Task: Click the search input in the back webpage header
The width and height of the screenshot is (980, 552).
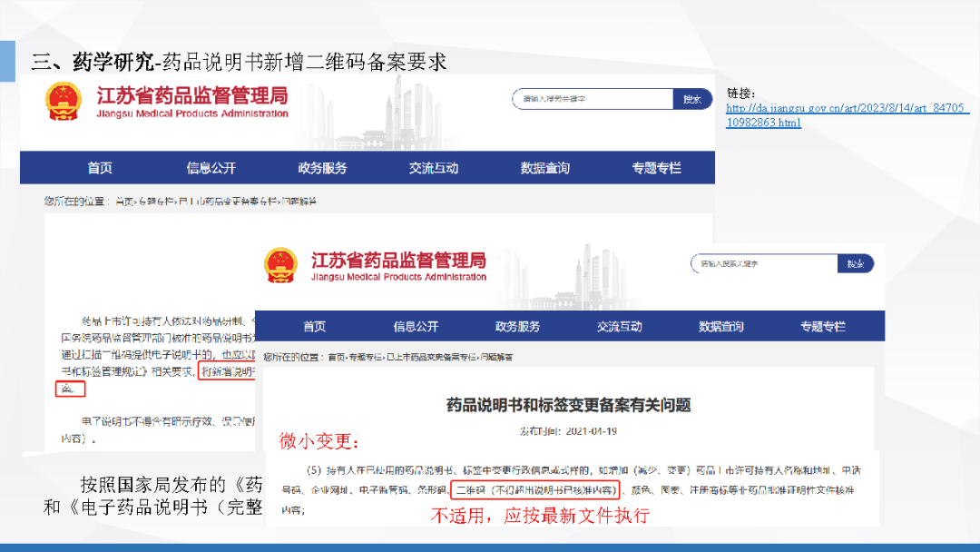Action: click(592, 99)
